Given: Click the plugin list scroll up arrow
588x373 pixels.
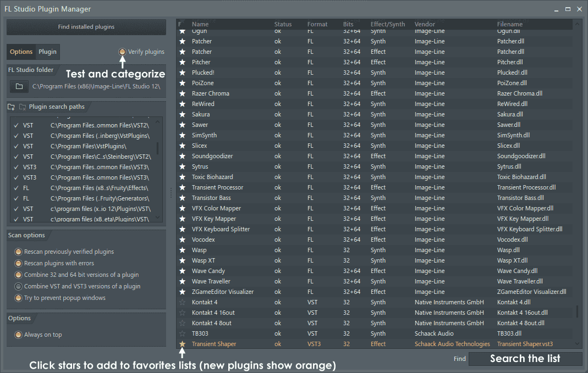Looking at the screenshot, I should (577, 24).
